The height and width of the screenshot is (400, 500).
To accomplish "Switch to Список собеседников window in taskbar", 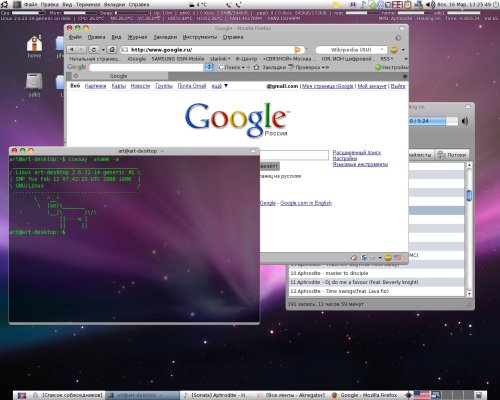I will (x=68, y=395).
